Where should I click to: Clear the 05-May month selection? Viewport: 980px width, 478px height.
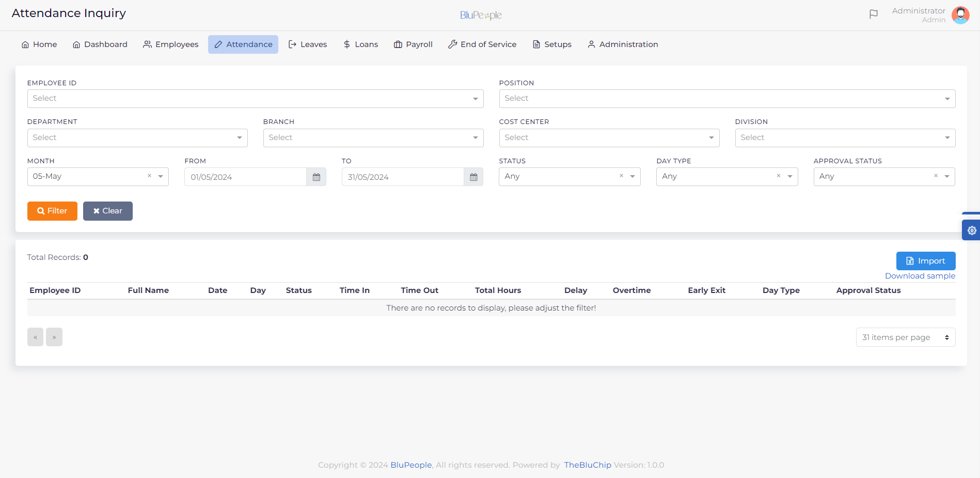[149, 176]
